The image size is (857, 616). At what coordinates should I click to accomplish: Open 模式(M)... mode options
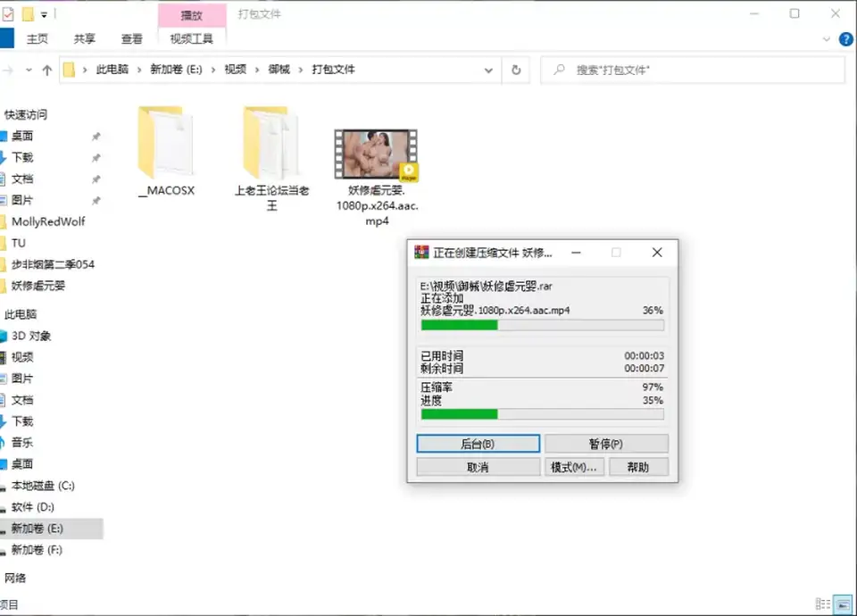click(x=574, y=467)
